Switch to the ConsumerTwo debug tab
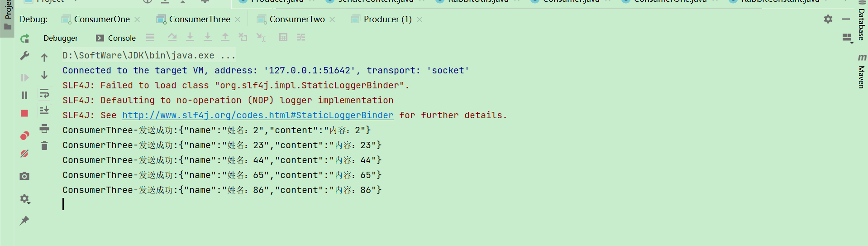The image size is (868, 246). click(x=296, y=19)
